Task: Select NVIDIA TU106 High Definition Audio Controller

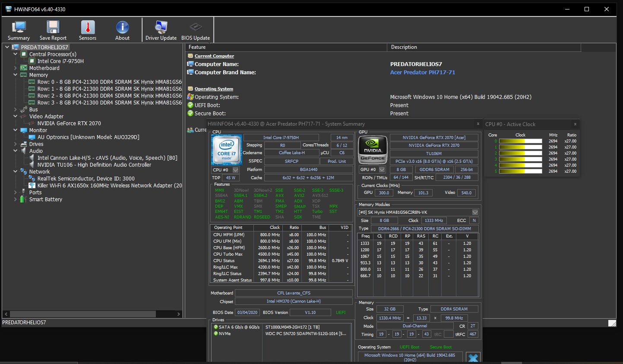Action: pos(94,165)
